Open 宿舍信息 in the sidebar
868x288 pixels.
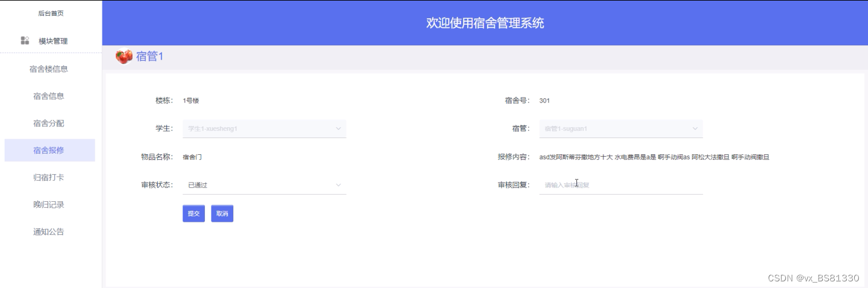tap(49, 96)
